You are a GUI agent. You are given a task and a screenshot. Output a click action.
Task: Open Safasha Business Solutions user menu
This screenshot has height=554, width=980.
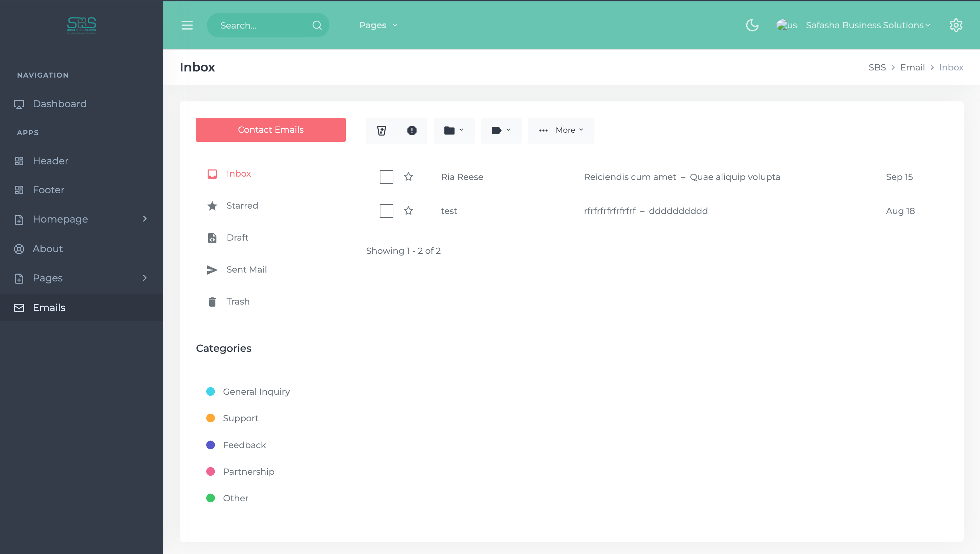coord(868,25)
